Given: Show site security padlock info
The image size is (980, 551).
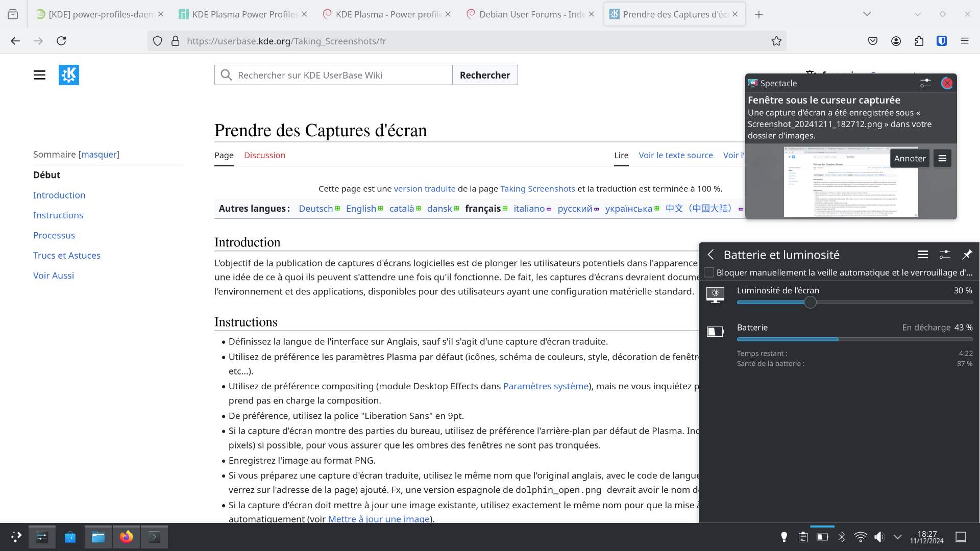Looking at the screenshot, I should click(176, 41).
